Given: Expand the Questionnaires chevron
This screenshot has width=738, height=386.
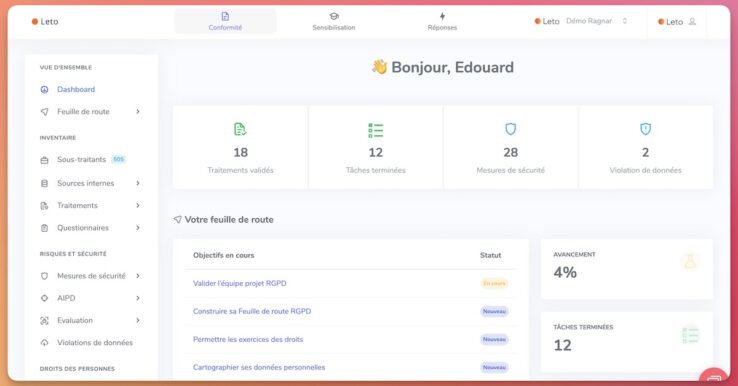Looking at the screenshot, I should pos(138,228).
